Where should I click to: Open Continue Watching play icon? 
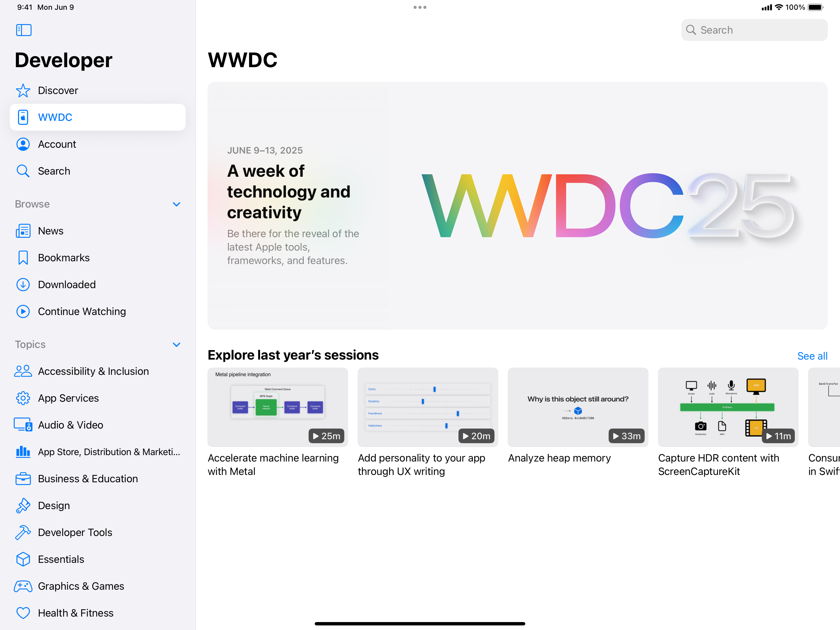pyautogui.click(x=23, y=311)
